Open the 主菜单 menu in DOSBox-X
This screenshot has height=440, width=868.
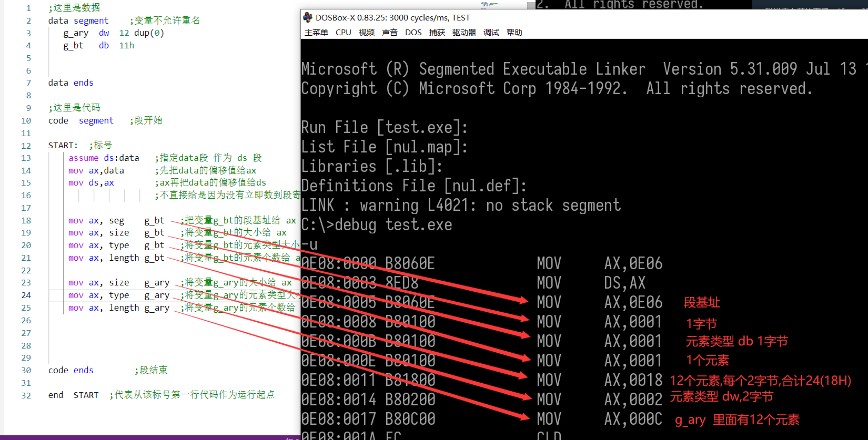[x=316, y=33]
